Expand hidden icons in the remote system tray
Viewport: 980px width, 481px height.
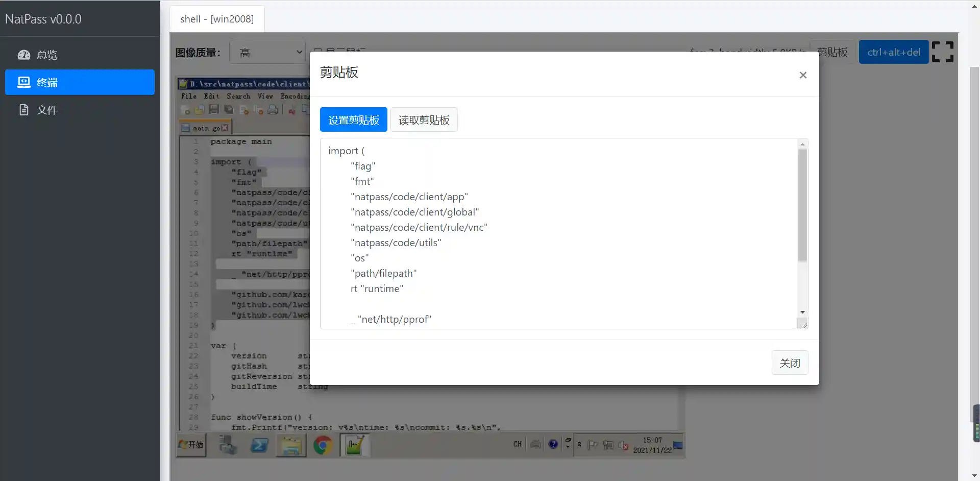pos(579,444)
